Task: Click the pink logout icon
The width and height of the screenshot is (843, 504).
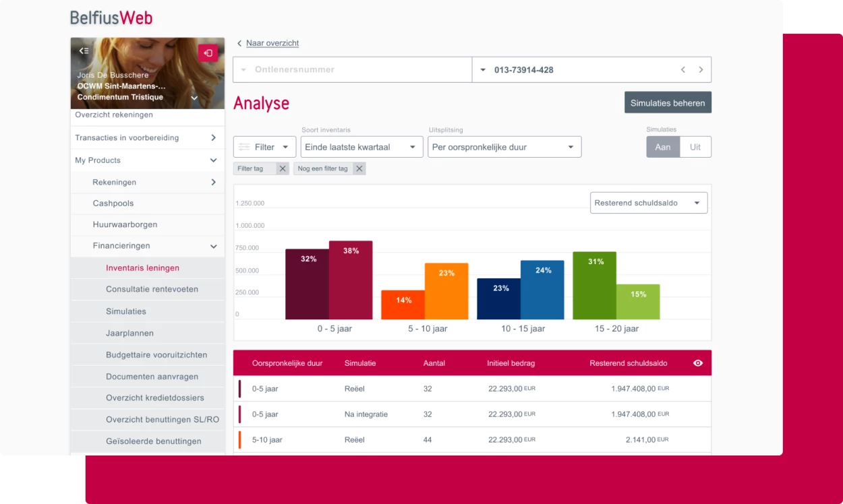Action: (x=208, y=53)
